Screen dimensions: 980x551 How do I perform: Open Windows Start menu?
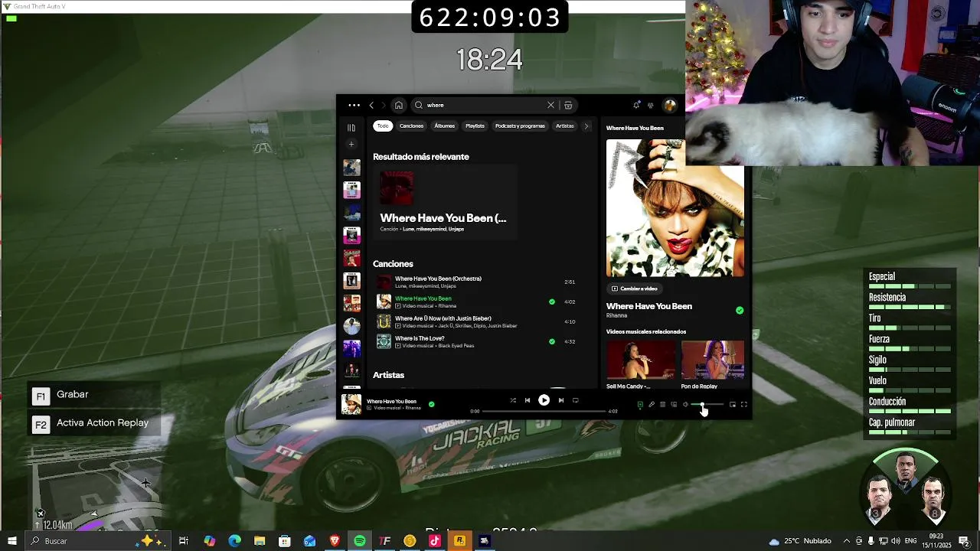coord(11,541)
